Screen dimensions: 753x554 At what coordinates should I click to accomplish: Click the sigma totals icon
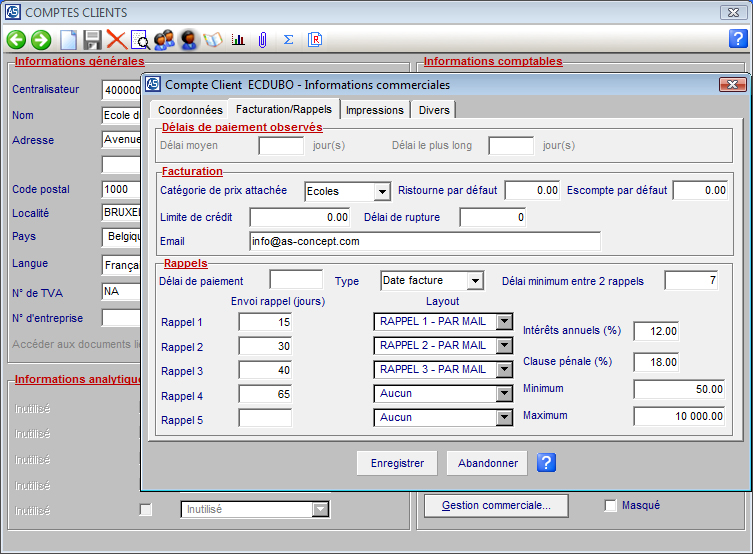click(289, 40)
